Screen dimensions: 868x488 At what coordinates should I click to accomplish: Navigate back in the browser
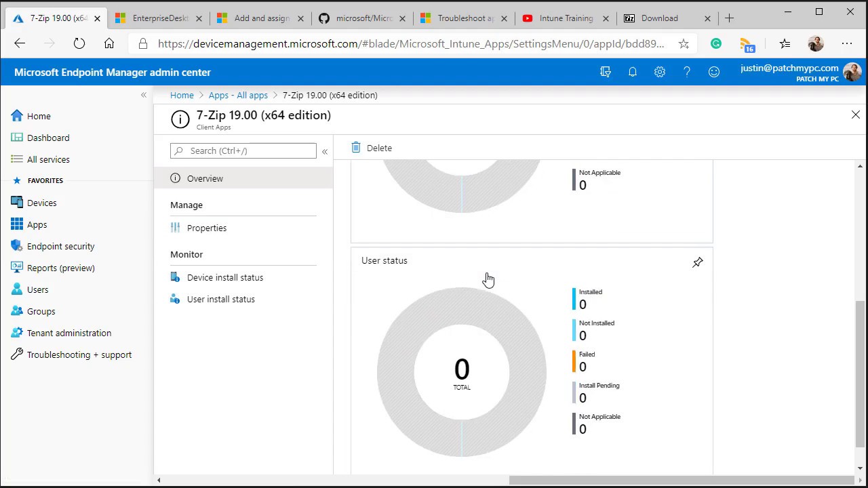pyautogui.click(x=20, y=43)
